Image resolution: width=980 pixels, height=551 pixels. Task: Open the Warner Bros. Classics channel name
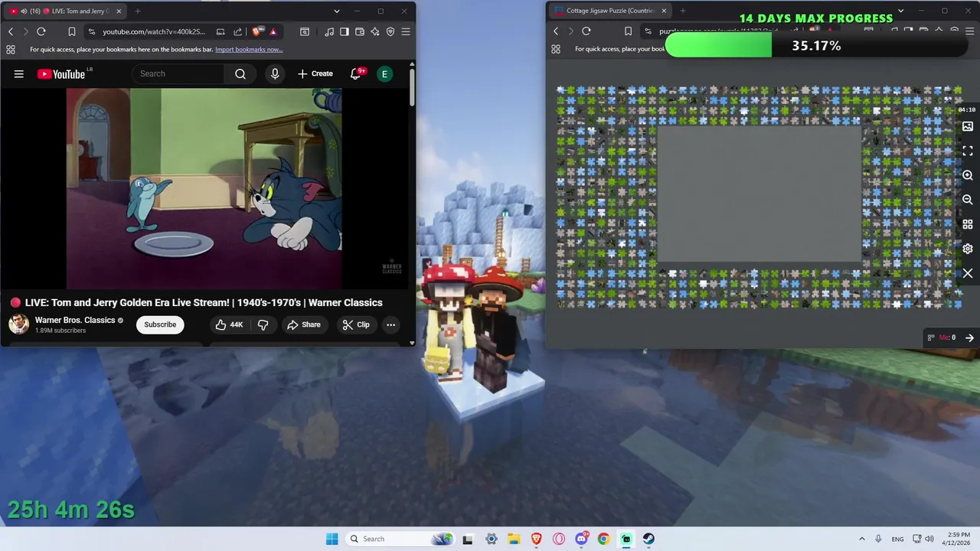pos(75,320)
